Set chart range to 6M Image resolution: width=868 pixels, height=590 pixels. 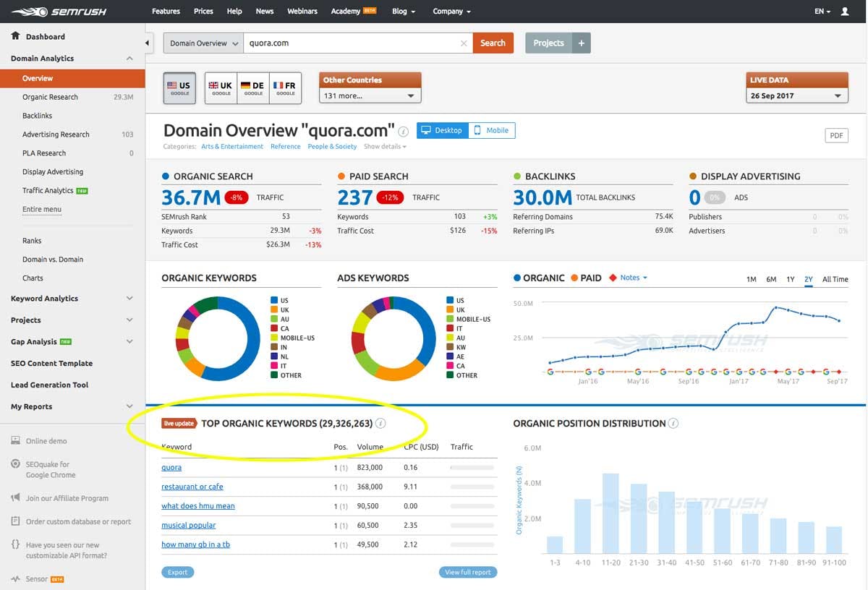click(x=772, y=279)
